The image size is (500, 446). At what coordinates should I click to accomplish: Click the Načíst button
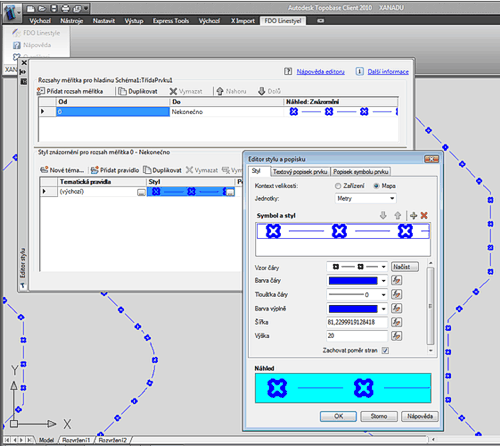point(405,267)
